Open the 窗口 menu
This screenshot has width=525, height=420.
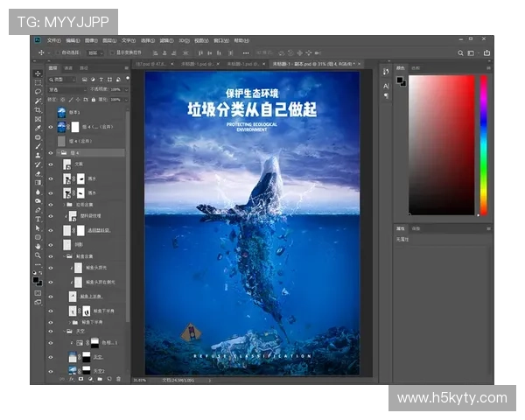tap(221, 40)
